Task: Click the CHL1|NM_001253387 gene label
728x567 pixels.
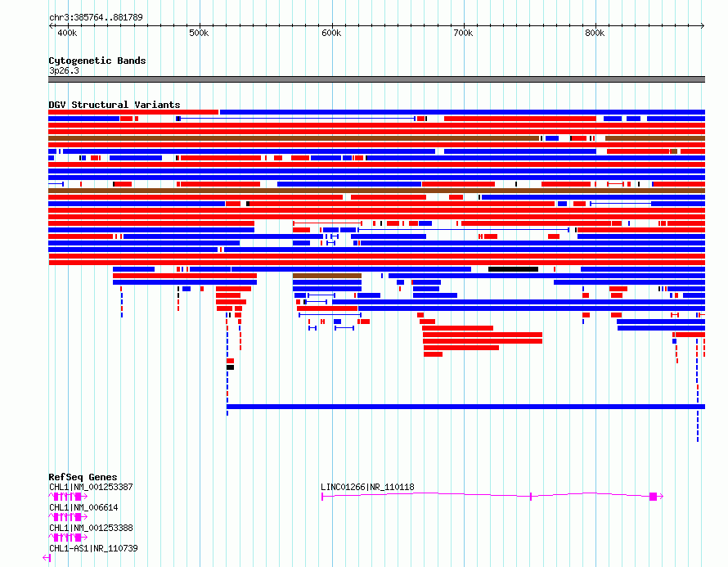Action: (x=91, y=487)
